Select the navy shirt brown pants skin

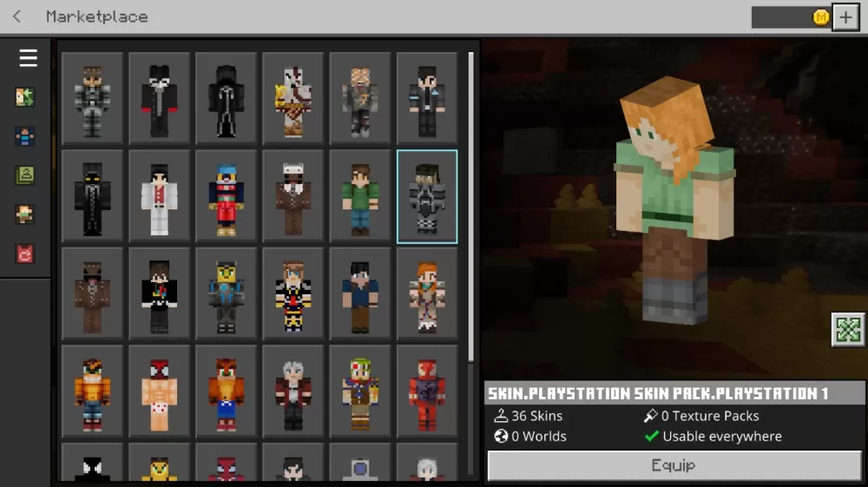point(360,294)
